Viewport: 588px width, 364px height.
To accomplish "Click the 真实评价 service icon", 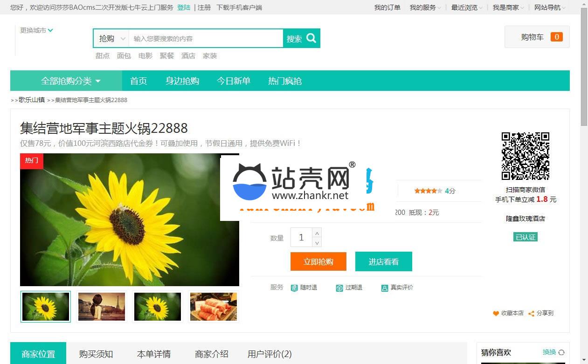I will (x=385, y=288).
